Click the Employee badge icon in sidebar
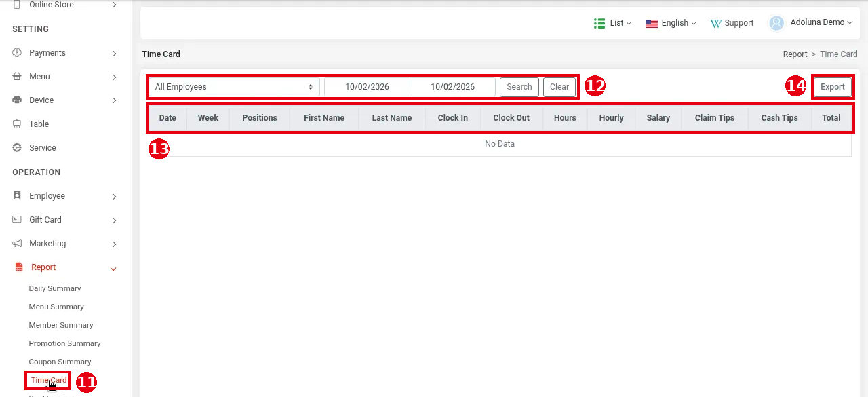 pos(17,196)
